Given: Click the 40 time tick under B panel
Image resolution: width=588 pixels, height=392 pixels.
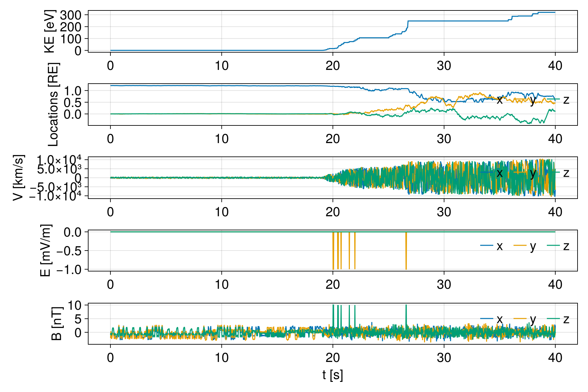Looking at the screenshot, I should coord(555,357).
